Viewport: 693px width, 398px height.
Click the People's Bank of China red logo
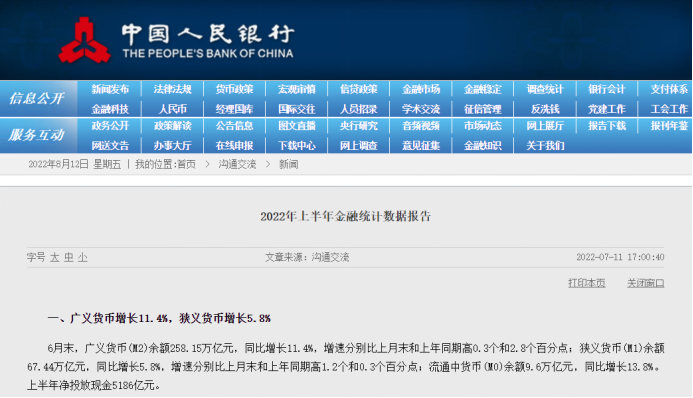click(x=84, y=40)
